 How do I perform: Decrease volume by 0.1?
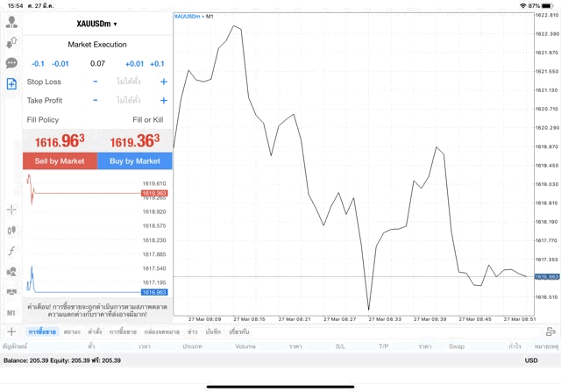[38, 64]
